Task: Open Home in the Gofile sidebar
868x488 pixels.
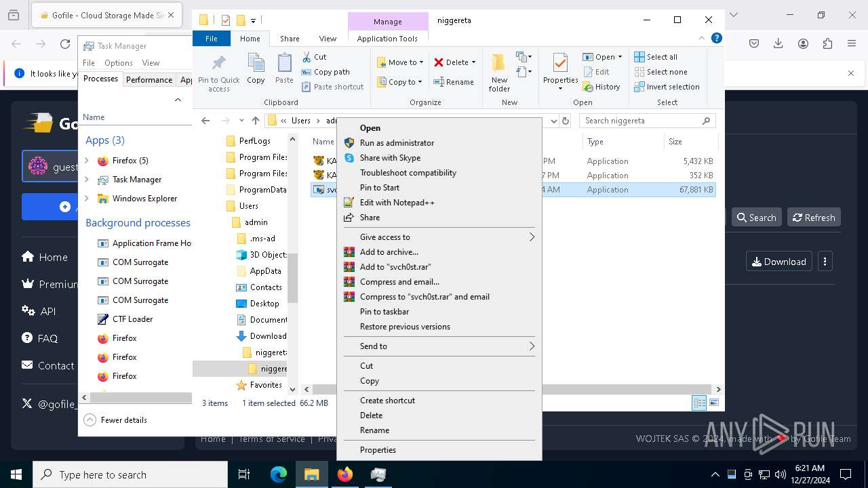Action: tap(45, 257)
